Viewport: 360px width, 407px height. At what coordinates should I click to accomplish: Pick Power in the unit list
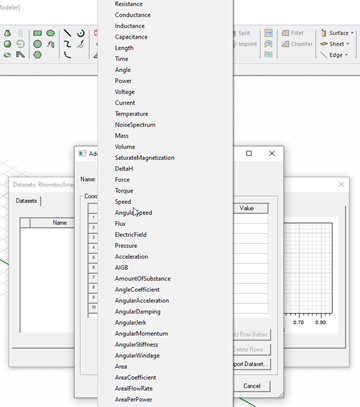pyautogui.click(x=123, y=81)
